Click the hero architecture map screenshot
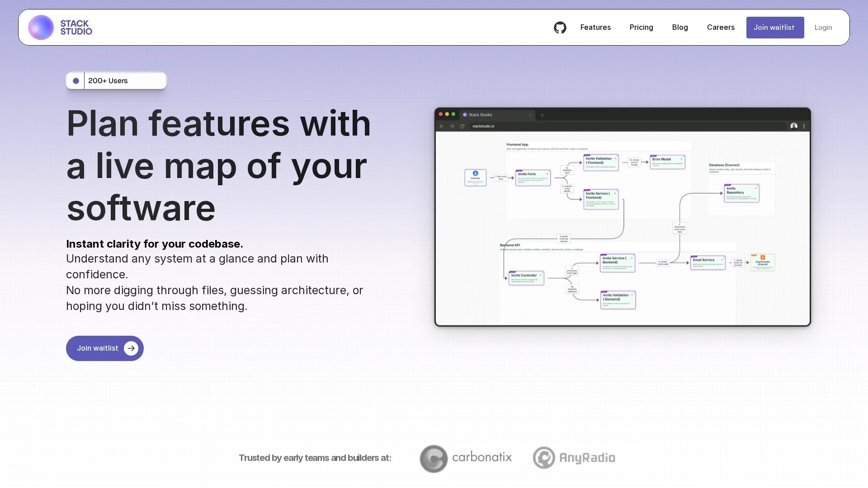Screen dimensions: 868x488 pos(623,217)
